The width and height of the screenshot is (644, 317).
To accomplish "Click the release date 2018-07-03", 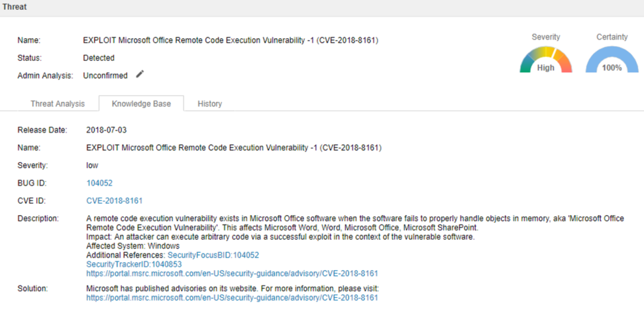I will (x=107, y=130).
